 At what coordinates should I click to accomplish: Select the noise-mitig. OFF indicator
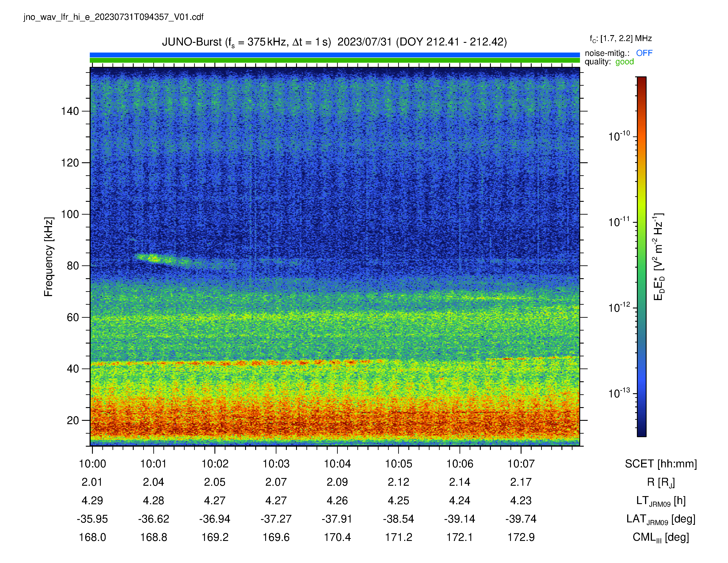tap(618, 53)
